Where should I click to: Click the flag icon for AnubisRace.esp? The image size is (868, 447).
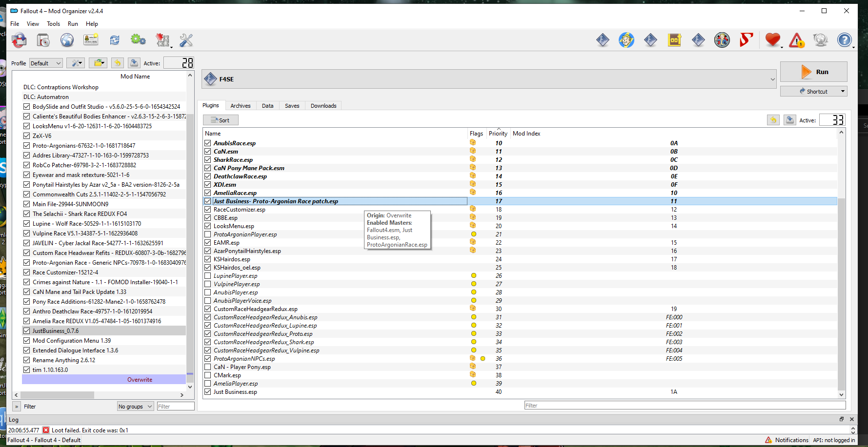(473, 143)
